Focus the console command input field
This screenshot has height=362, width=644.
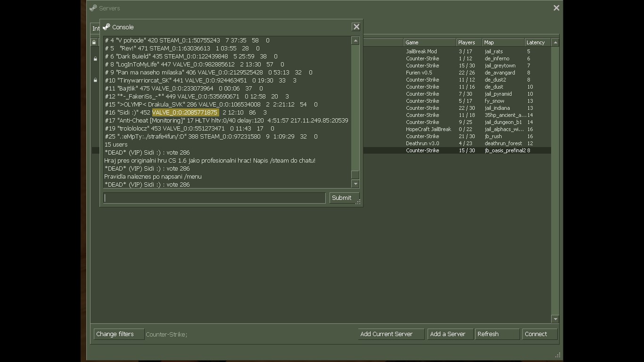click(215, 198)
